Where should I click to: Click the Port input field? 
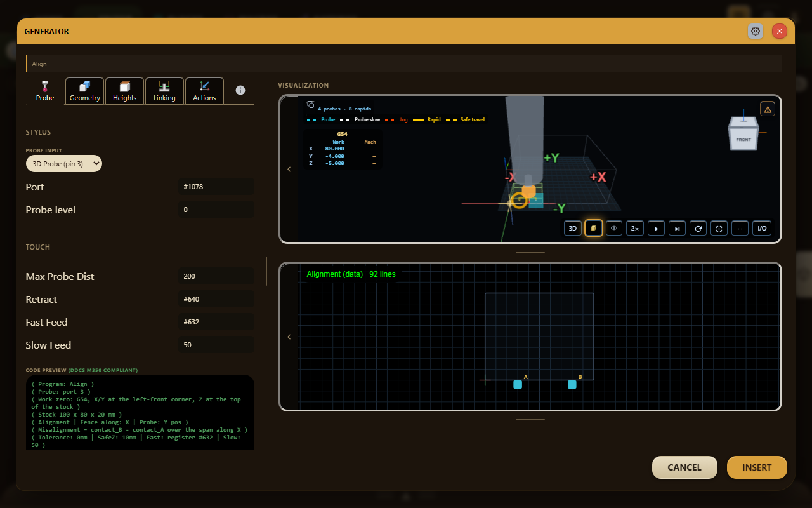[x=216, y=187]
